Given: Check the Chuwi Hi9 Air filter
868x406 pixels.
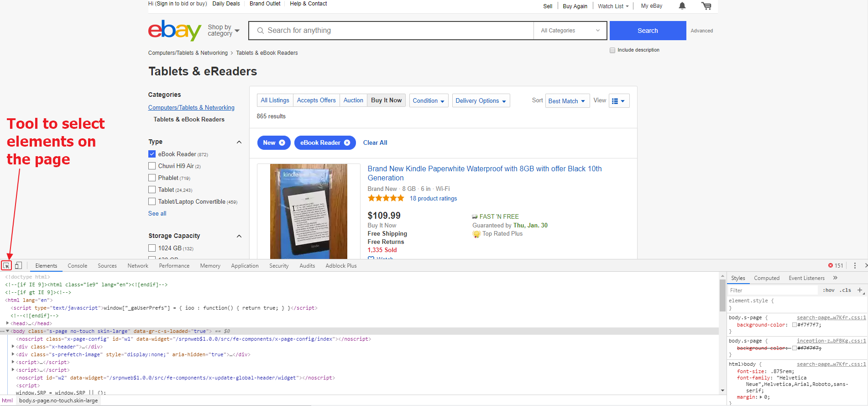Looking at the screenshot, I should coord(152,166).
